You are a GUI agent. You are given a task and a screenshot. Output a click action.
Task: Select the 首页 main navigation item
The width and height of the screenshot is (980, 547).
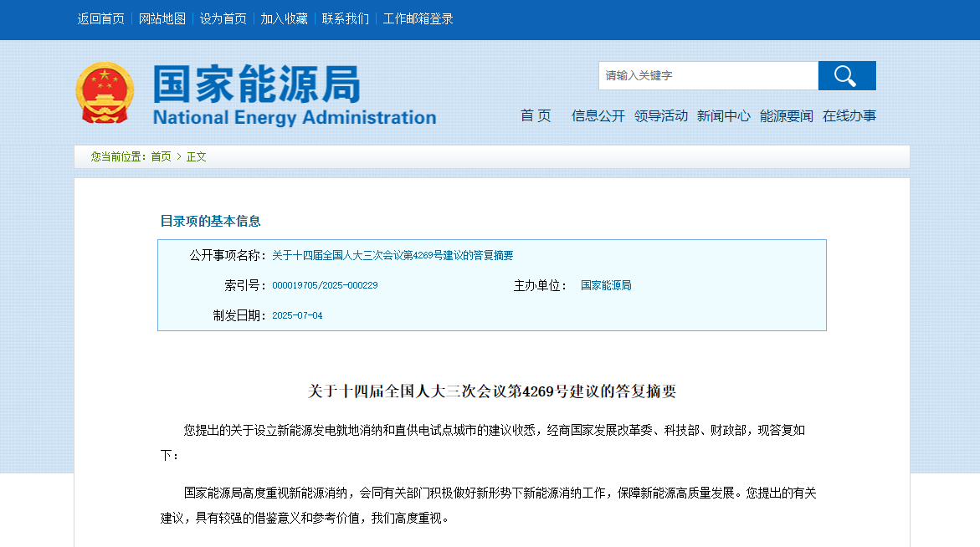coord(536,116)
